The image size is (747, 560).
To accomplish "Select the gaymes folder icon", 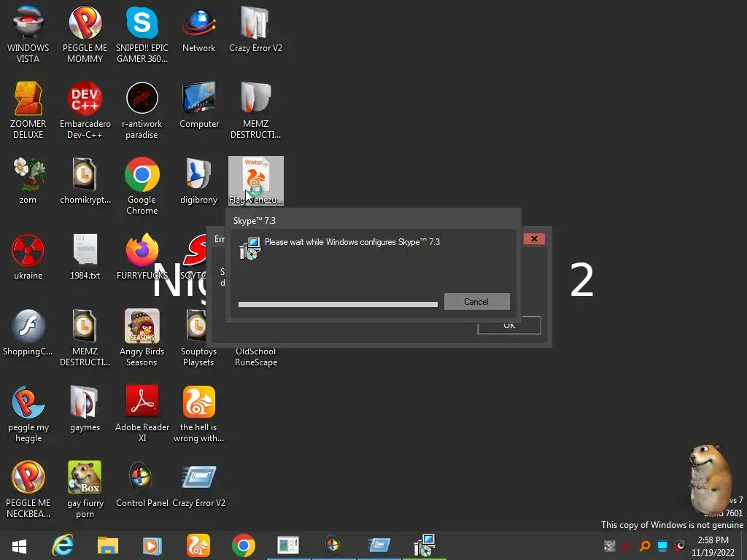I will (x=85, y=408).
